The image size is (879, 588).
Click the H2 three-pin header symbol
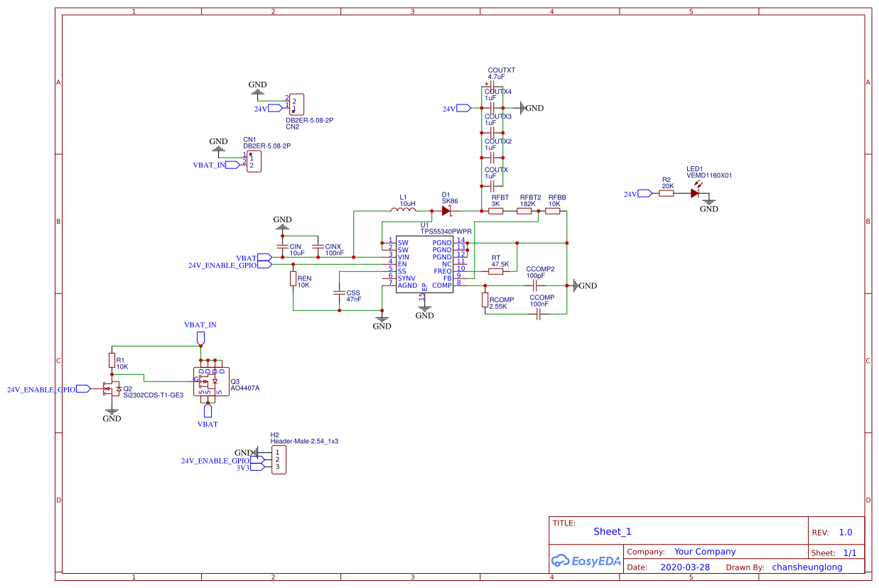point(279,459)
